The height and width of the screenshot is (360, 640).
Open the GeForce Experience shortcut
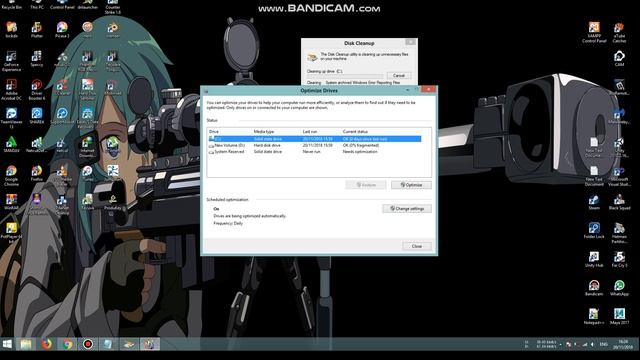point(11,61)
